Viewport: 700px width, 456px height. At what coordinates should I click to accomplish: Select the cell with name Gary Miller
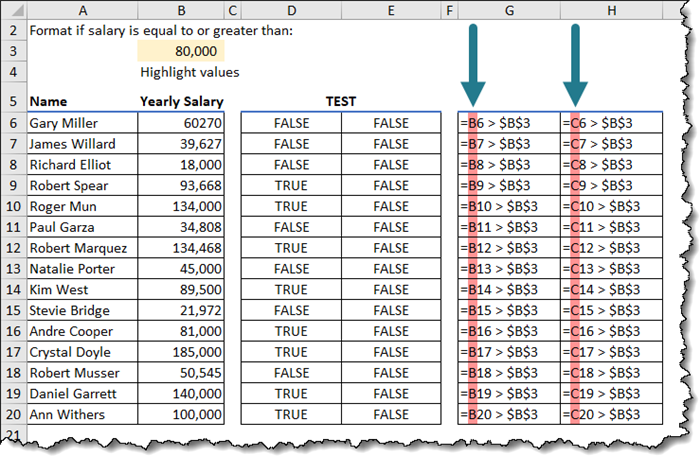[x=80, y=123]
